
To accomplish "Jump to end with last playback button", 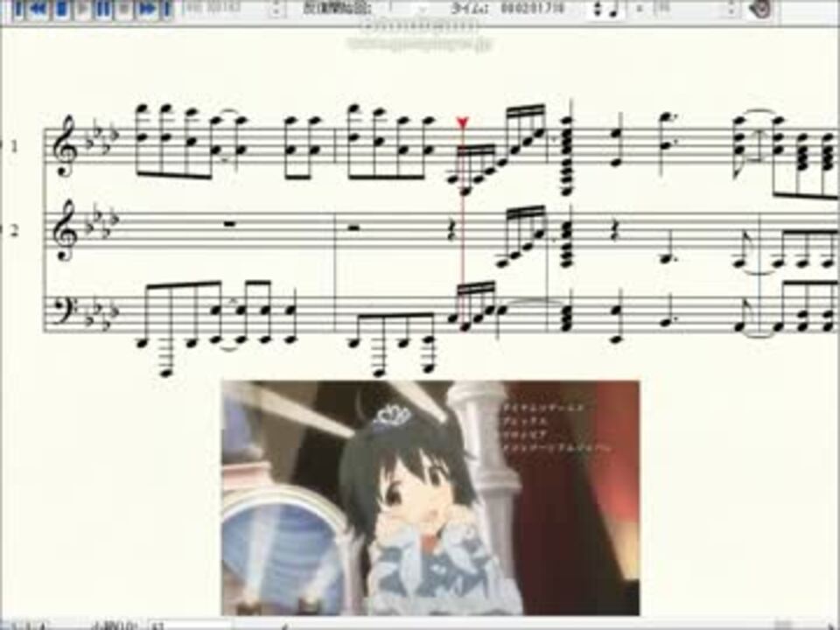I will pos(166,9).
